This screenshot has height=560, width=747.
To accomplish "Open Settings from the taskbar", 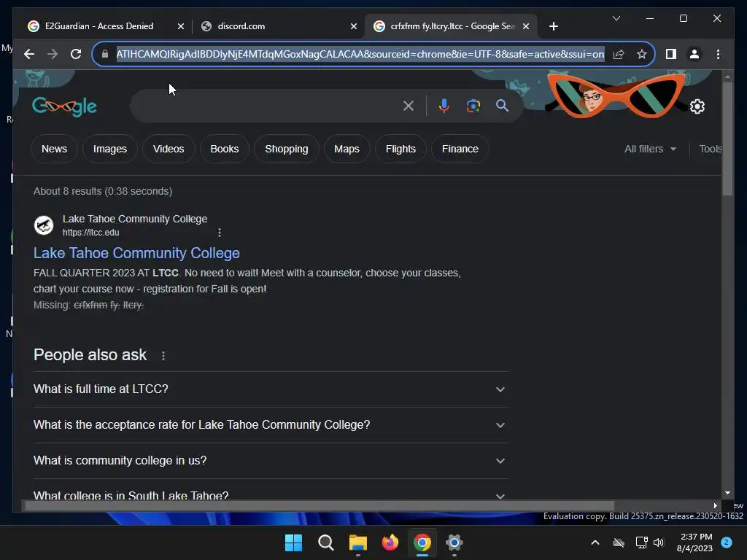I will (454, 542).
